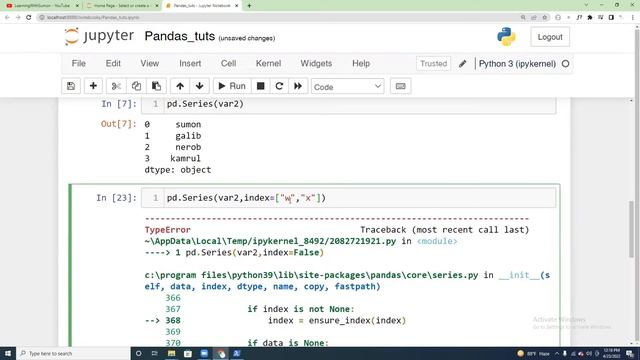Click Python 3 (ipykernel) kernel name
The width and height of the screenshot is (640, 360).
click(x=517, y=64)
